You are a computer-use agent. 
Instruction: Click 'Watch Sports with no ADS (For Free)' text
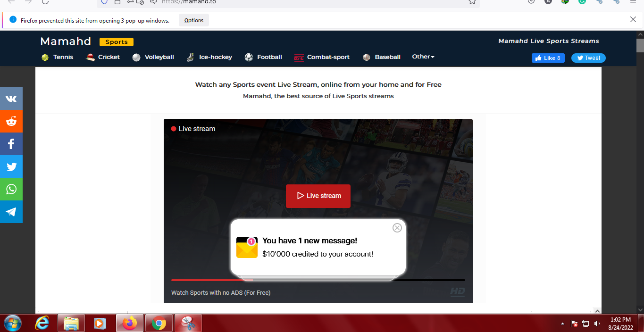(221, 293)
